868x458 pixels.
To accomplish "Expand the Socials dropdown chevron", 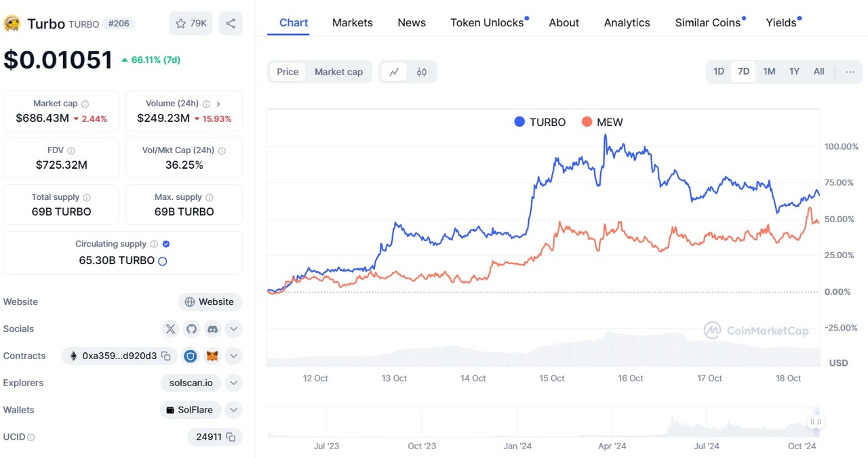I will coord(233,329).
